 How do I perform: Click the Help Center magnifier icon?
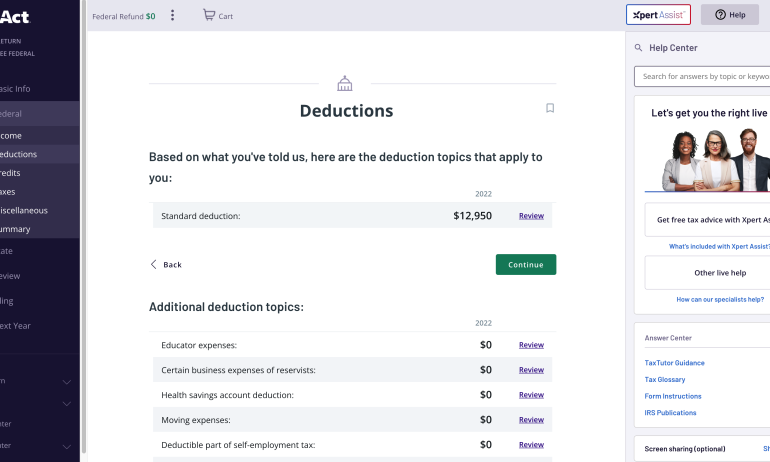638,48
